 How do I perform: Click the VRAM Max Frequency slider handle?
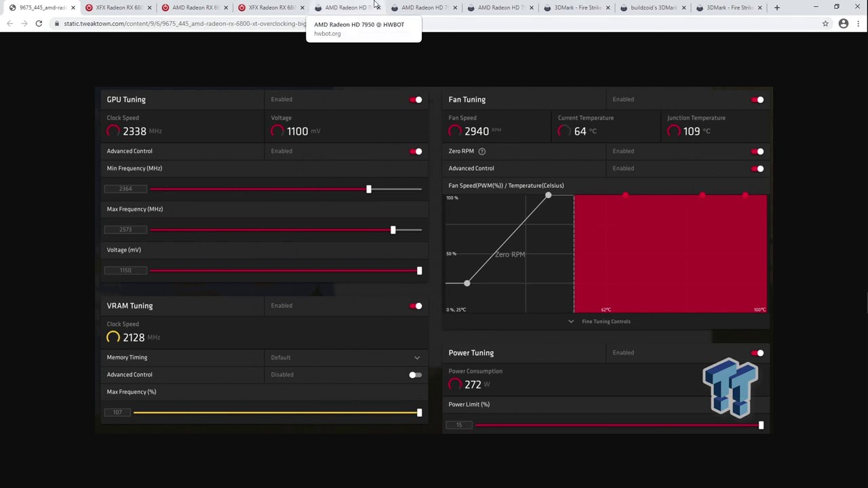point(419,413)
